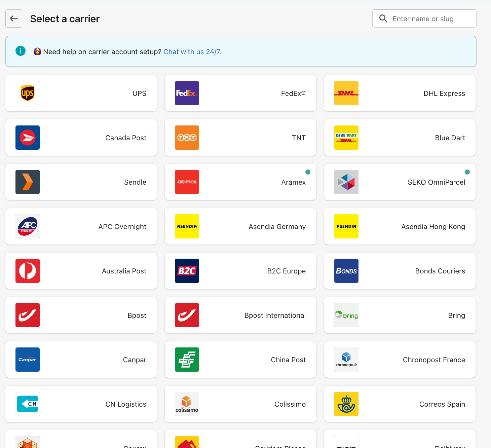Select the FedEx logo icon

click(187, 93)
